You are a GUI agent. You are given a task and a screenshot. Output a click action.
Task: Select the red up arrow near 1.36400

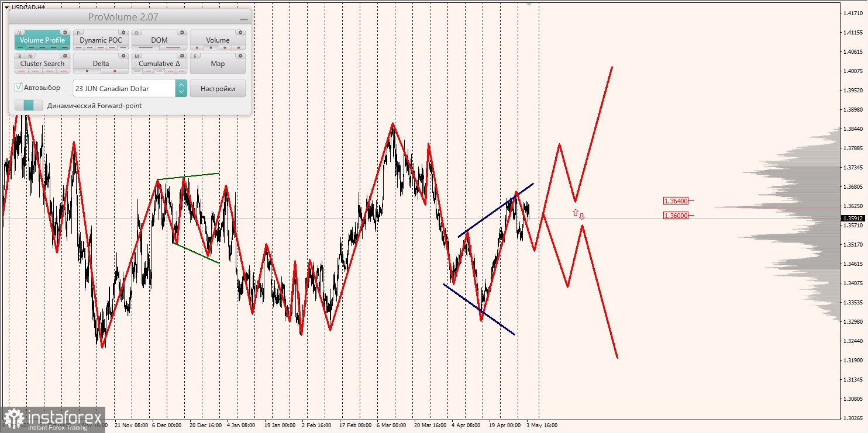575,212
